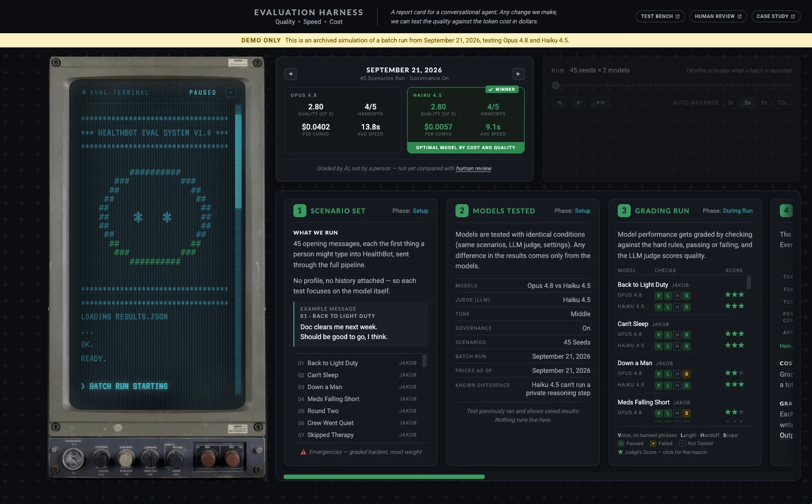Image resolution: width=812 pixels, height=504 pixels.
Task: Open Back to Light Duty Haiku star score
Action: (734, 306)
